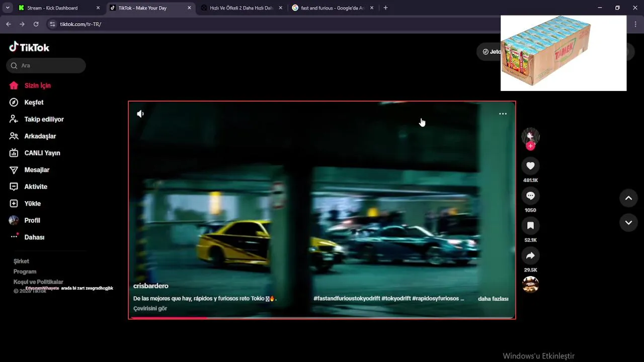Go to Takip ediliyor
The image size is (644, 362).
(44, 119)
